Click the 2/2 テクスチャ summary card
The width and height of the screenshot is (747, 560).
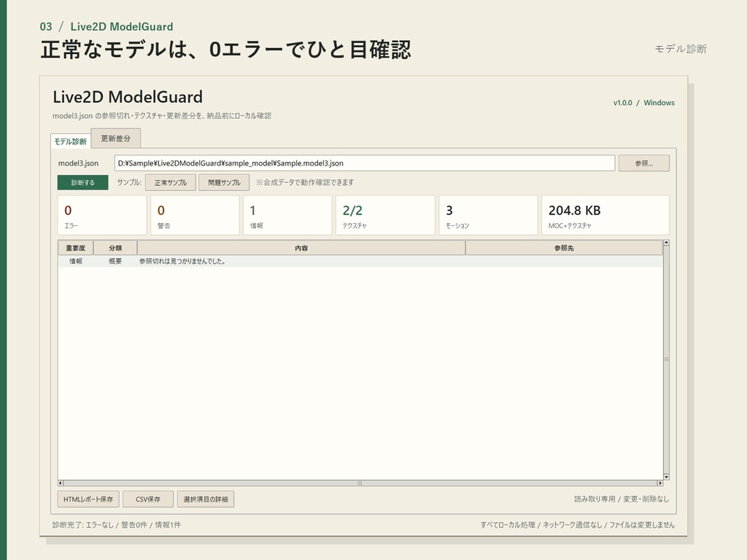coord(385,215)
